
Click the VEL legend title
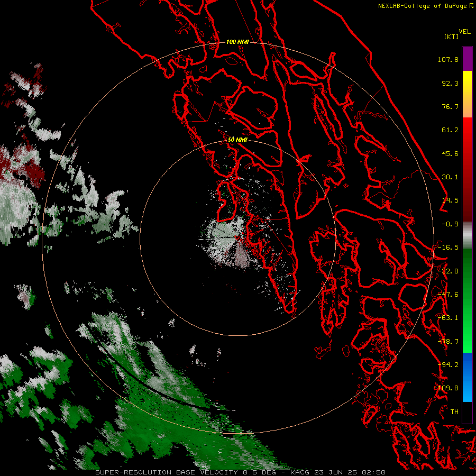pos(464,32)
